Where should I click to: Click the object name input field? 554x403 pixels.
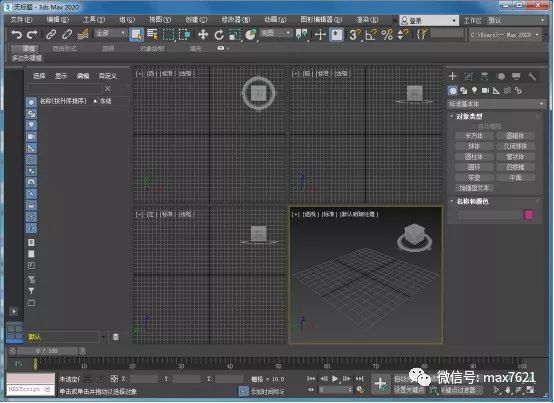489,215
